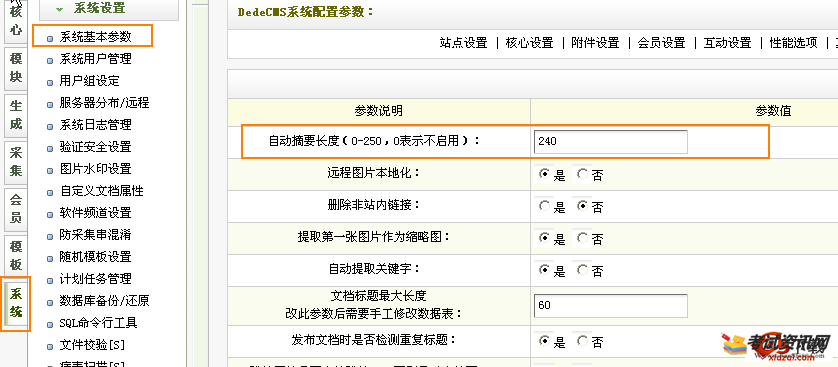Select 否 for 自动提取关键字

[x=583, y=270]
